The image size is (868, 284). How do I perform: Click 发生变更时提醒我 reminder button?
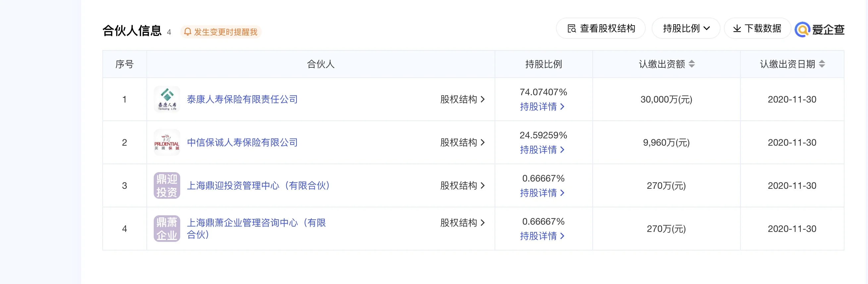[221, 32]
